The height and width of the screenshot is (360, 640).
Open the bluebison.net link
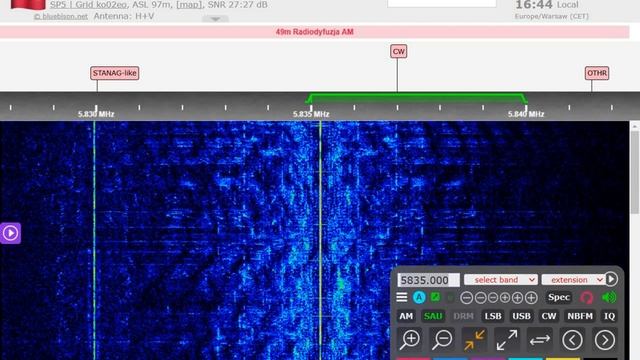61,16
